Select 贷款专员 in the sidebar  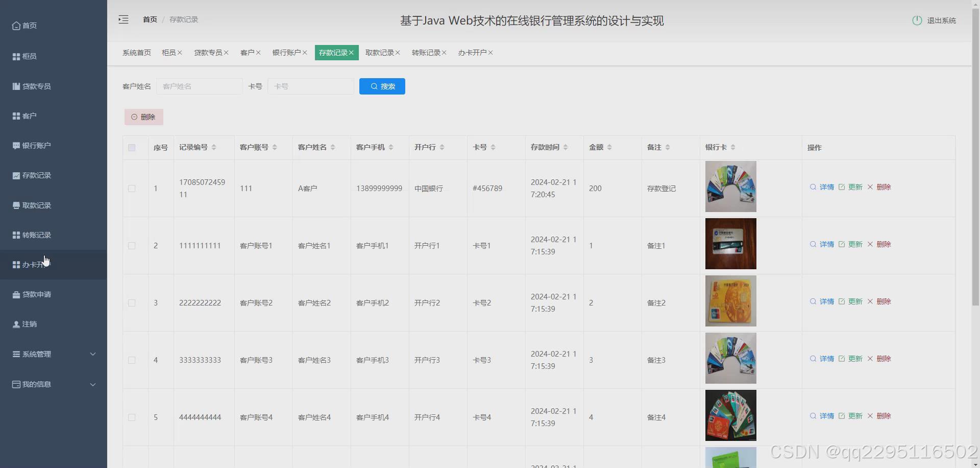pyautogui.click(x=31, y=86)
